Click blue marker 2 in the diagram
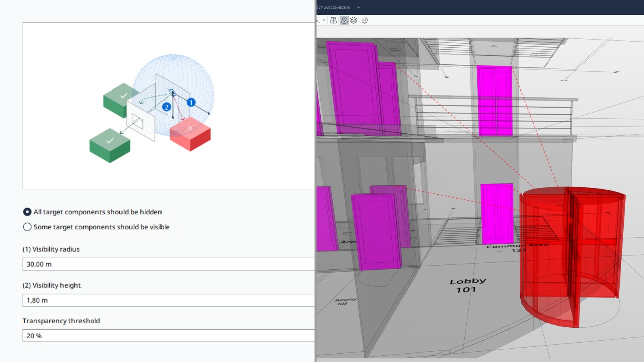The width and height of the screenshot is (644, 362). point(167,107)
